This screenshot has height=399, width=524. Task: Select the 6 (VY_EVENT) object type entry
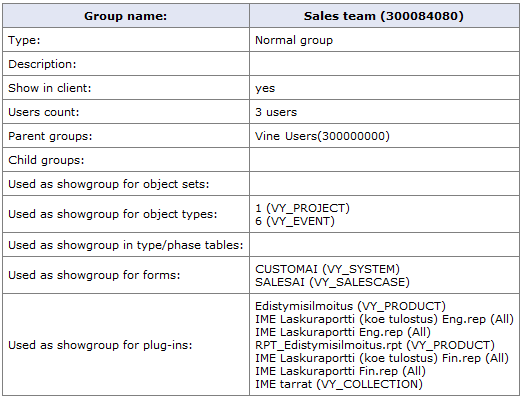[x=295, y=221]
